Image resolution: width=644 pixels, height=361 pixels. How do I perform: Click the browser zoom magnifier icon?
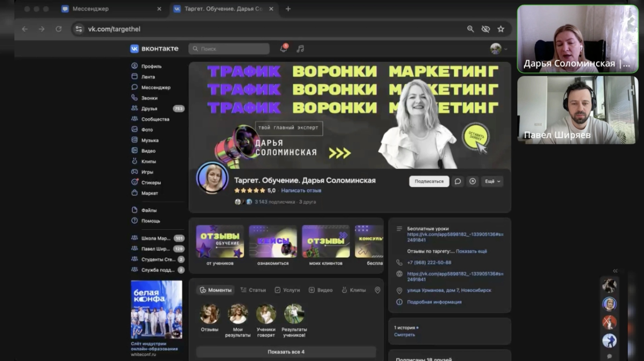(471, 29)
